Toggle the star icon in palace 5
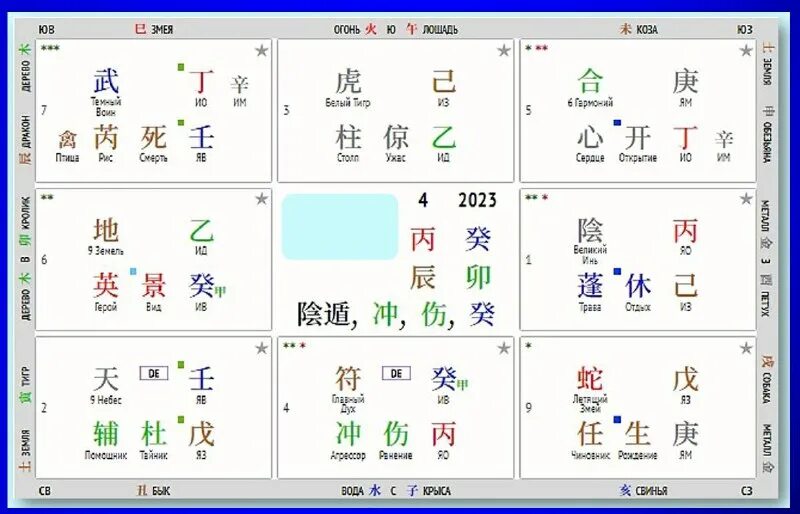800x514 pixels. coord(746,51)
